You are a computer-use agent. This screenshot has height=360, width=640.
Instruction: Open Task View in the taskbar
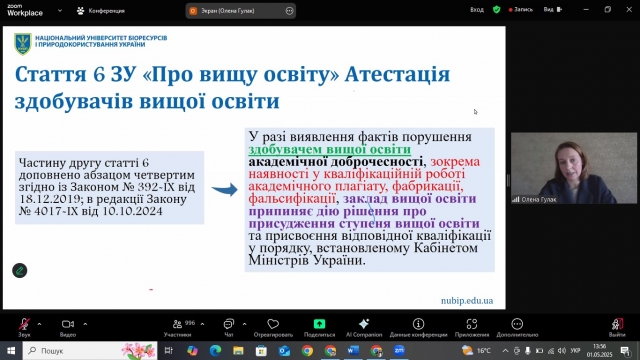(169, 351)
